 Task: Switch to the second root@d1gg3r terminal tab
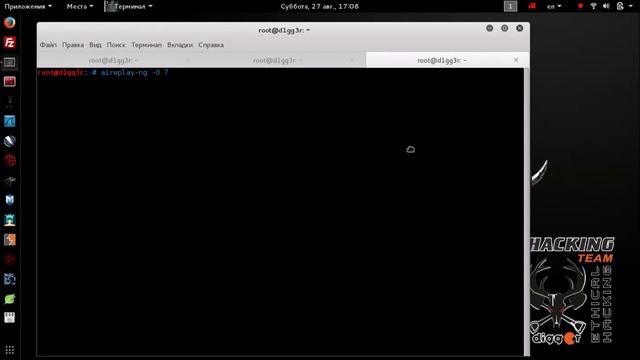(277, 60)
